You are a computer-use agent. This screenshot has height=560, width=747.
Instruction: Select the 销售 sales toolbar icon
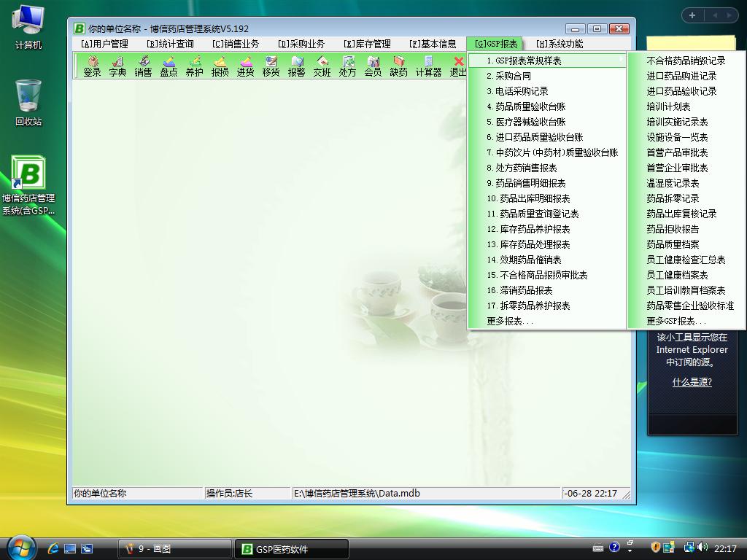143,66
